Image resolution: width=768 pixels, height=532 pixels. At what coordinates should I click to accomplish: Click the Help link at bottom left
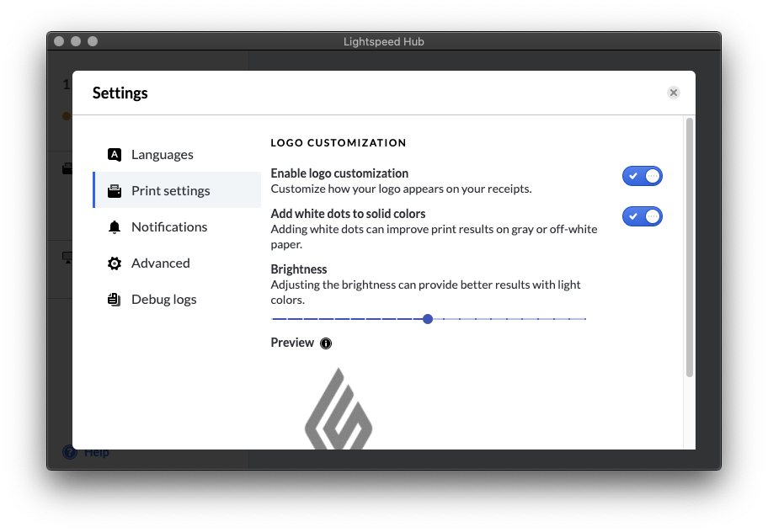point(96,452)
